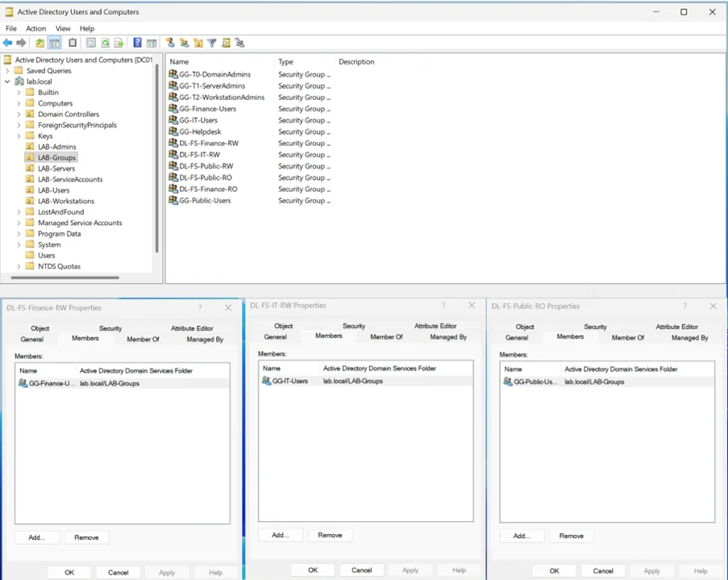Toggle the Show/Hide Console Tree icon
This screenshot has width=728, height=580.
pos(54,43)
